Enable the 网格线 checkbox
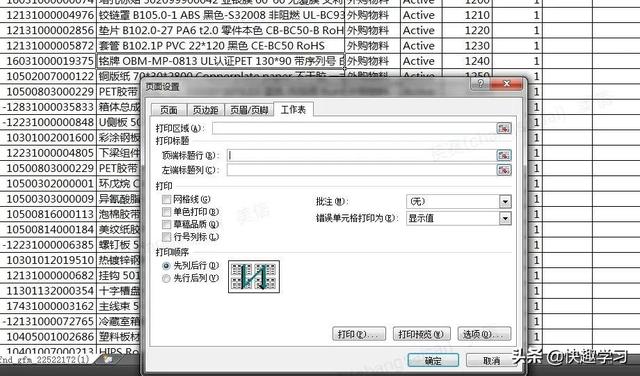 (166, 200)
